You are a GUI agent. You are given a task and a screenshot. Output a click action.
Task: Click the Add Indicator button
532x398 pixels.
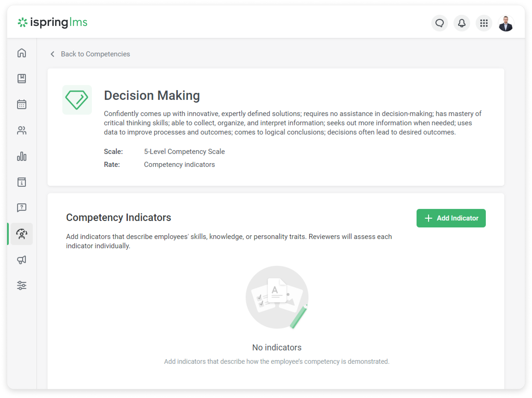[x=451, y=218]
